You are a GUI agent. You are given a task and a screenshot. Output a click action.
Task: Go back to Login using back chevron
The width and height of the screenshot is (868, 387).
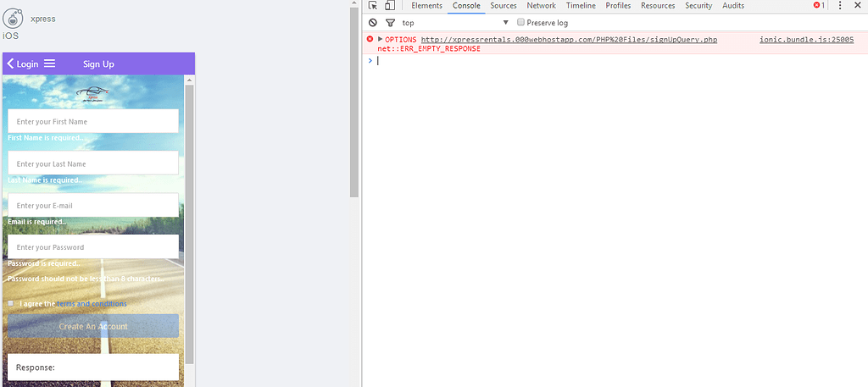tap(10, 64)
